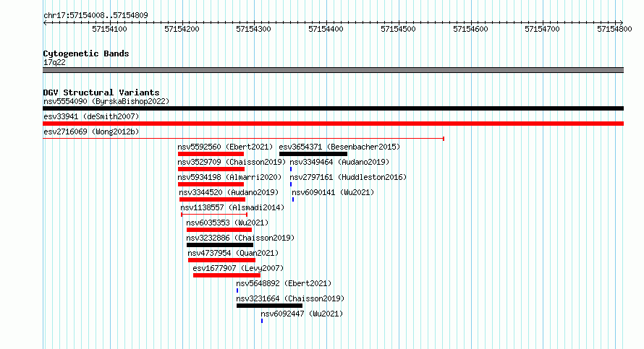Open the nsv6090141 (Wu2021) label
The image size is (644, 349).
(333, 192)
